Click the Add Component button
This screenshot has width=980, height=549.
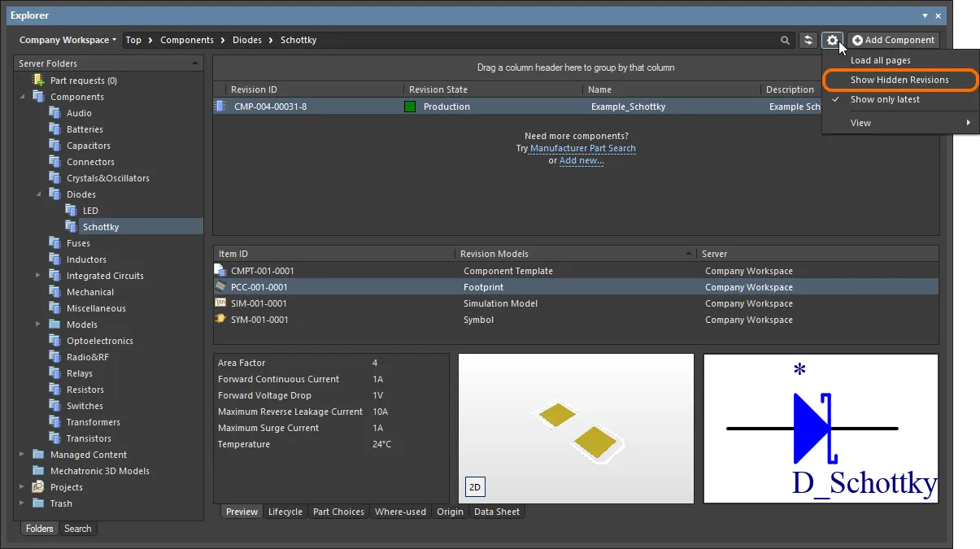coord(893,40)
